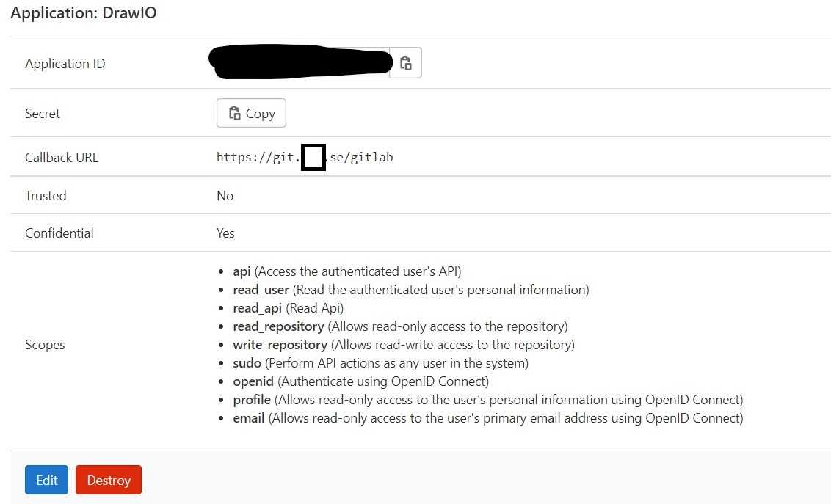This screenshot has width=831, height=504.
Task: Click the clipboard icon inside the Copy button
Action: 235,113
